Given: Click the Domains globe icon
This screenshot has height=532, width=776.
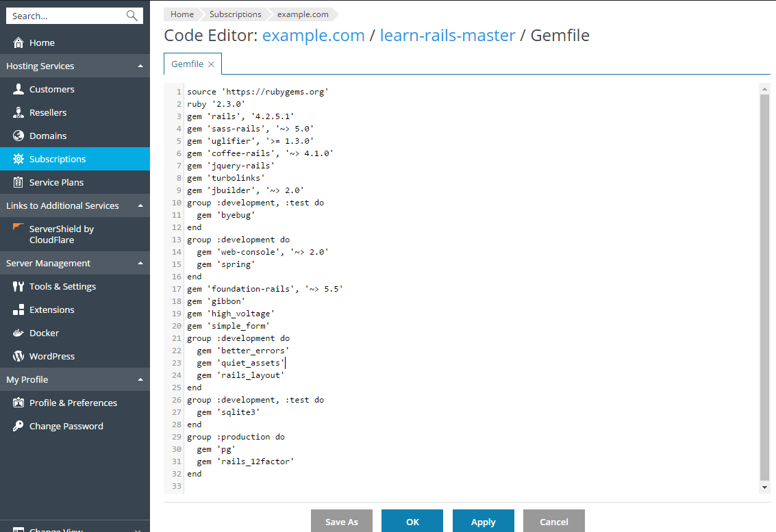Looking at the screenshot, I should point(18,136).
